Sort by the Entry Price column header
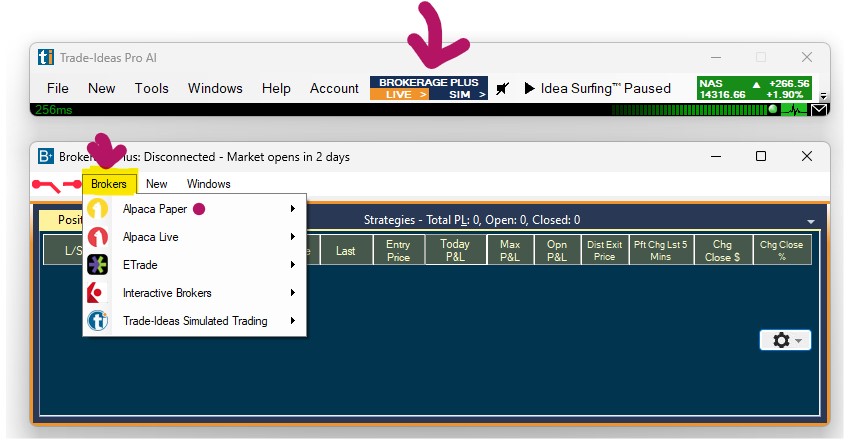Screen dimensions: 849x444 [399, 251]
